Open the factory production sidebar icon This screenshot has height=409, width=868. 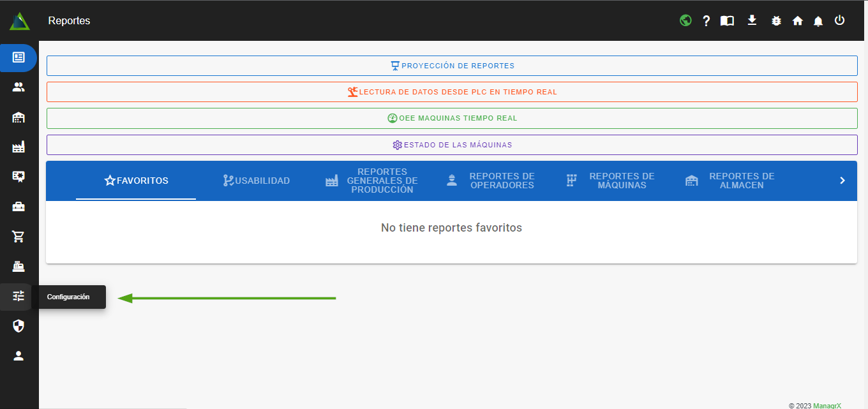pyautogui.click(x=19, y=147)
